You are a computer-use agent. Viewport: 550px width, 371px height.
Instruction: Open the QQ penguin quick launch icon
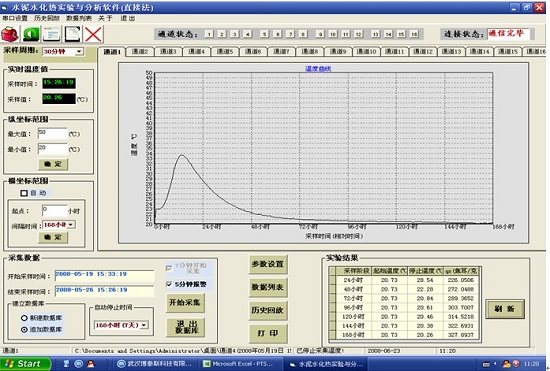(90, 364)
